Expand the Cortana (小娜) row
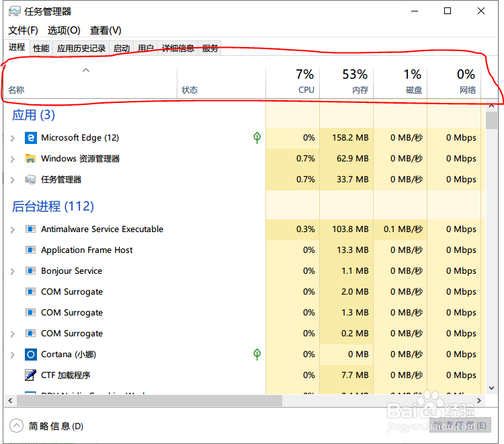The width and height of the screenshot is (504, 444). click(x=13, y=355)
